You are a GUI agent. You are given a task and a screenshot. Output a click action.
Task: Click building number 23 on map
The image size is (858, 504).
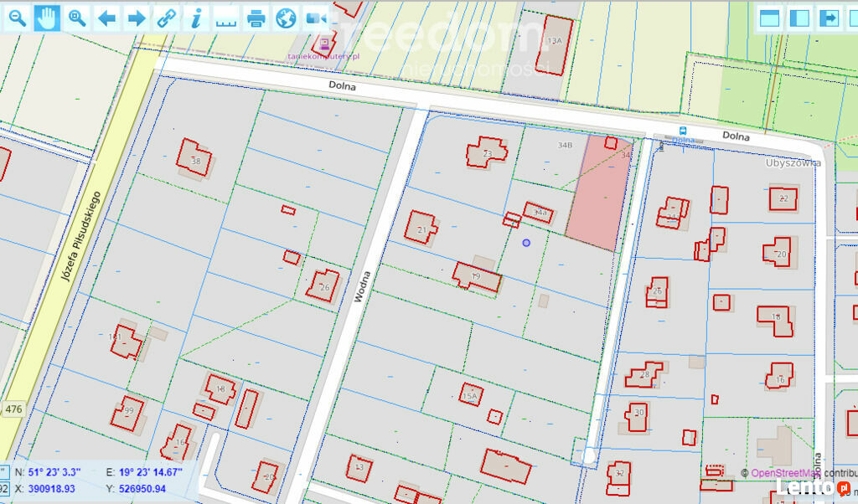487,153
